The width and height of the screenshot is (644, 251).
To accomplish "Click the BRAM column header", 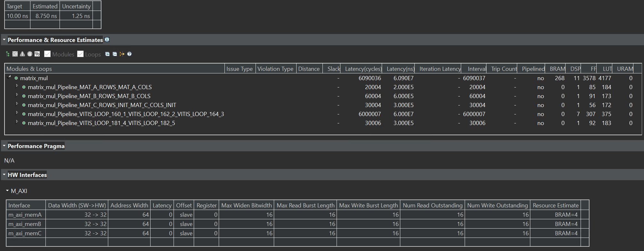I will (556, 69).
